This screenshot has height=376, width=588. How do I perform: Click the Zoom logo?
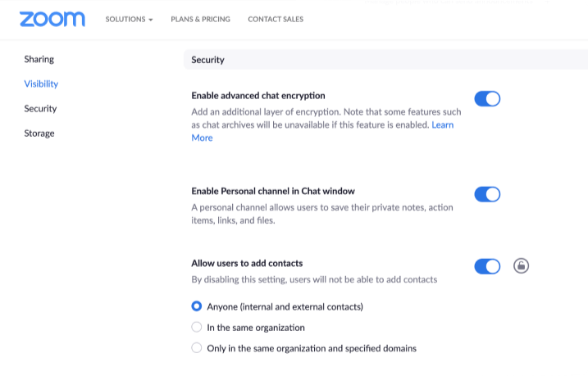coord(52,19)
